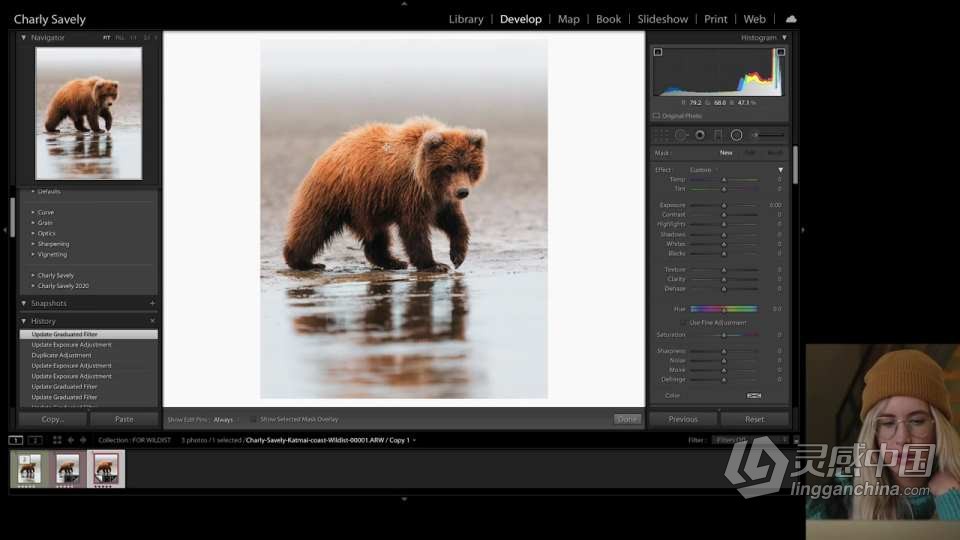Select the Graduated Filter tool icon
The height and width of the screenshot is (540, 960).
(718, 135)
